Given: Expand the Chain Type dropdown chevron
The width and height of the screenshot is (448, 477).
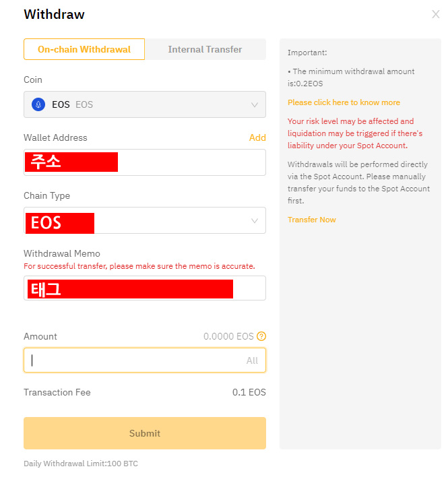Looking at the screenshot, I should click(255, 221).
